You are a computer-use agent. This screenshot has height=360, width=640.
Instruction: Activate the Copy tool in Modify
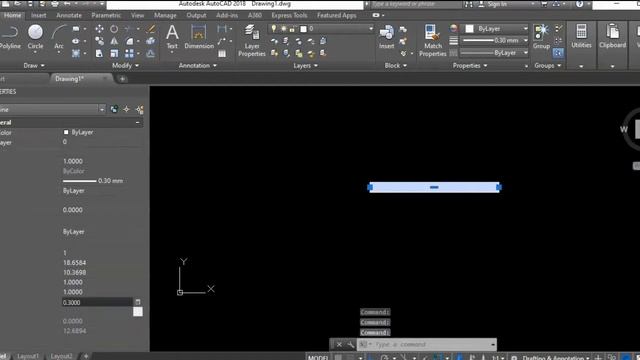pyautogui.click(x=99, y=41)
